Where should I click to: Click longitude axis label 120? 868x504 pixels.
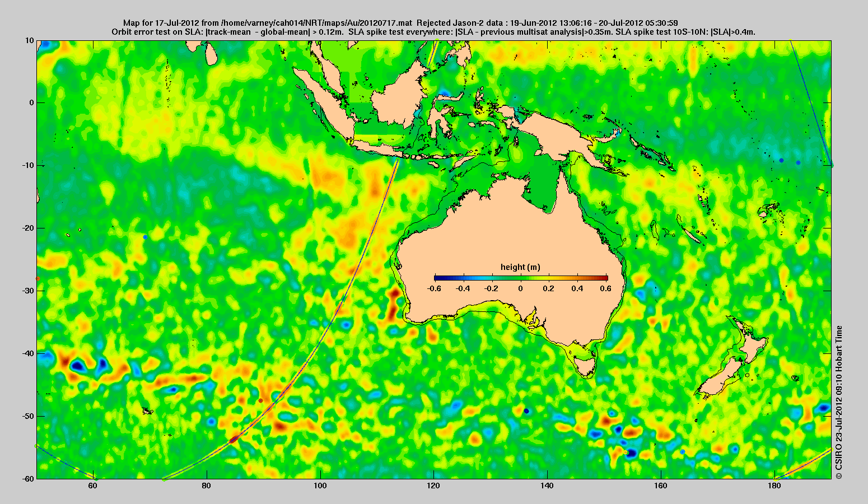pyautogui.click(x=434, y=486)
